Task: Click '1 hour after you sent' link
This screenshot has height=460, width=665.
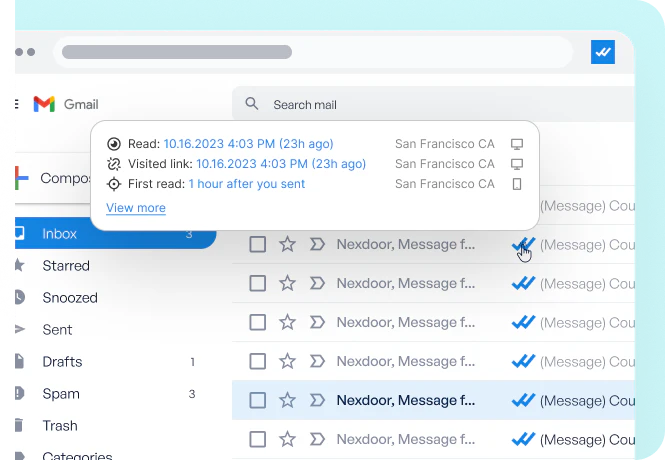Action: pyautogui.click(x=247, y=184)
